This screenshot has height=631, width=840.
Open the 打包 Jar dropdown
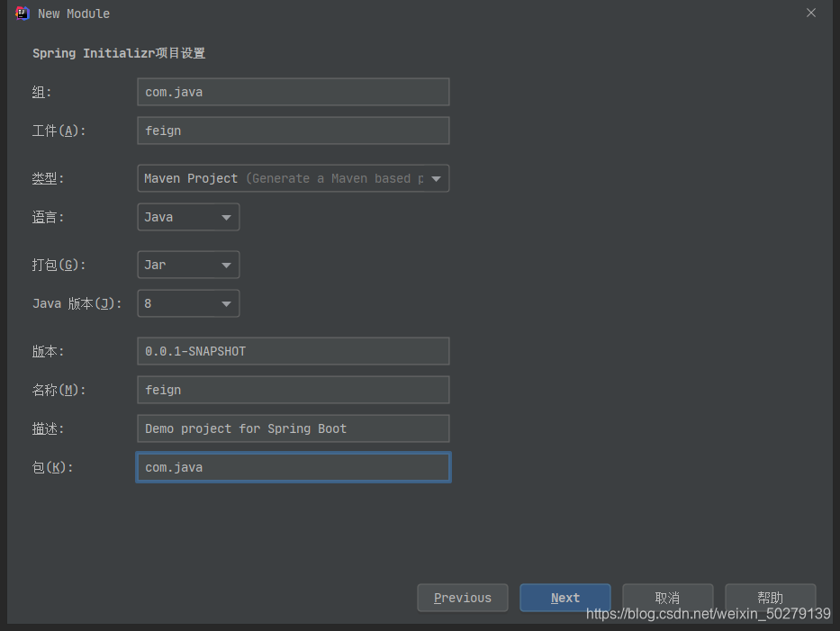coord(188,265)
